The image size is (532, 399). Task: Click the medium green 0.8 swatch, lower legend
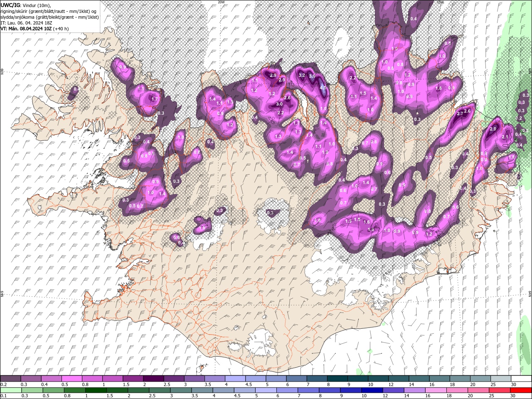(74, 390)
